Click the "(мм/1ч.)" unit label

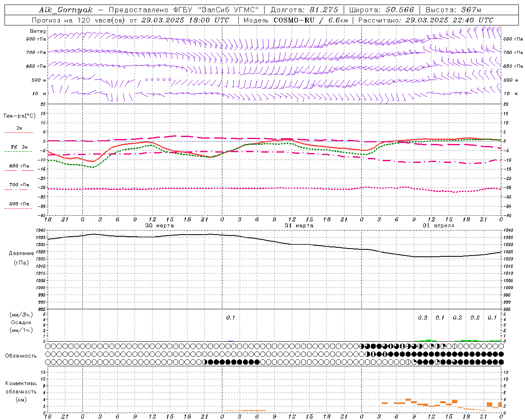click(21, 330)
